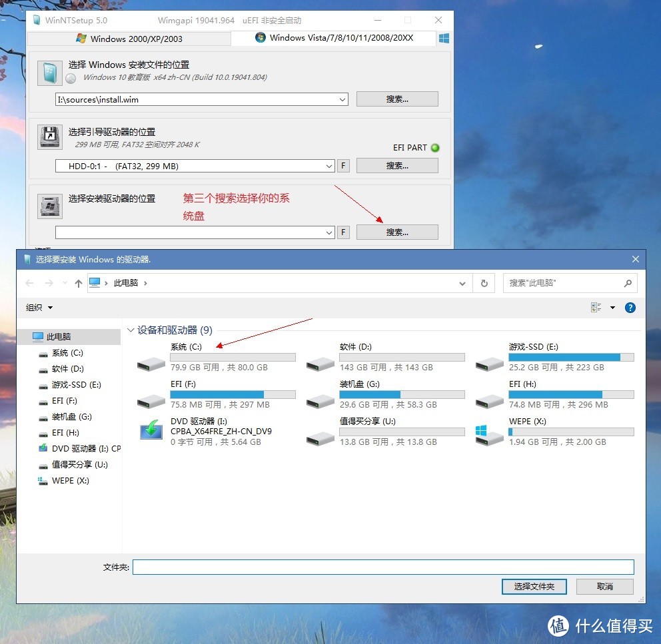Open the install.wim path dropdown

(342, 100)
